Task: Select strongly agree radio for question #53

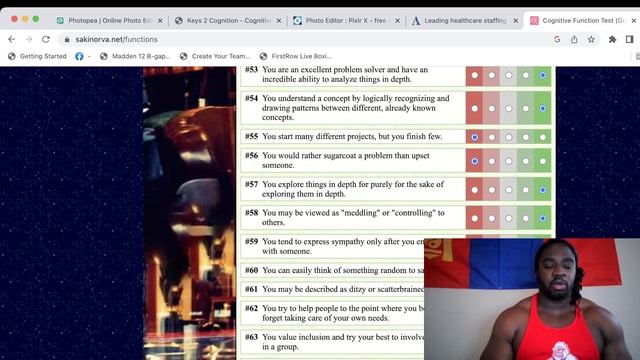Action: 542,76
